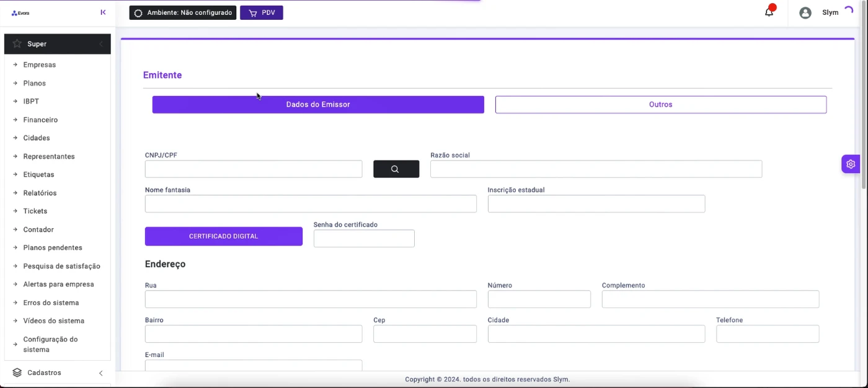Upload via the Certificado Digital button
Screen dimensions: 868x388
pos(223,236)
